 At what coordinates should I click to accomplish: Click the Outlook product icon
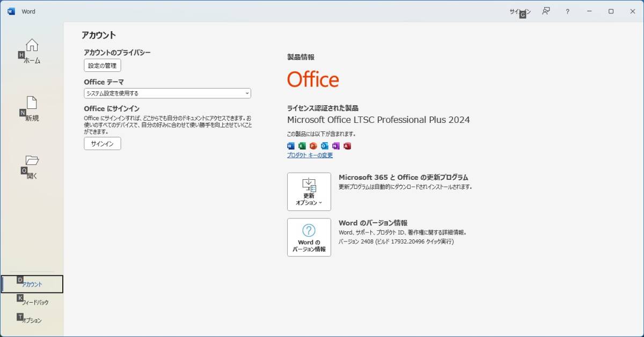coord(325,146)
